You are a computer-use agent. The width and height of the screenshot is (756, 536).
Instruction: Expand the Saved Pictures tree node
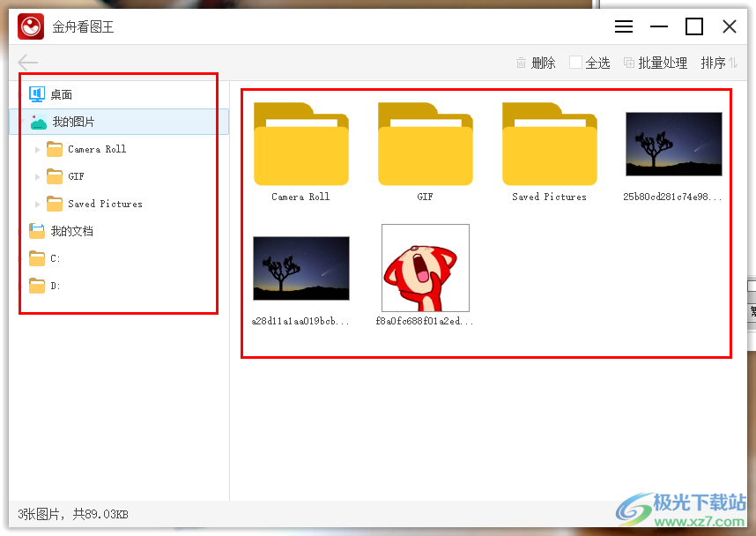38,205
